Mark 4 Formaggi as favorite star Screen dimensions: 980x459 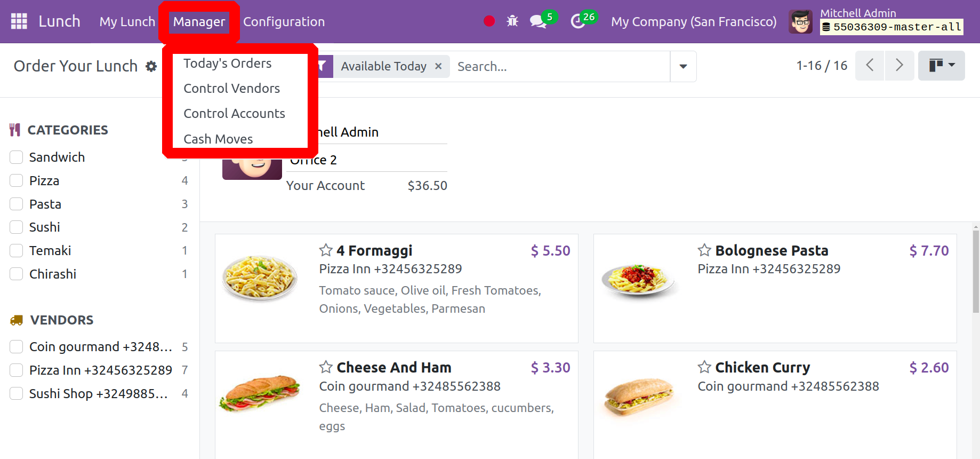[326, 250]
